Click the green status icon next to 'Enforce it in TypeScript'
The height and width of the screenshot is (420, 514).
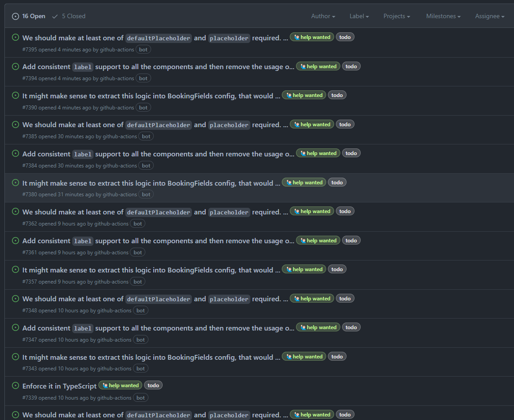click(x=15, y=386)
